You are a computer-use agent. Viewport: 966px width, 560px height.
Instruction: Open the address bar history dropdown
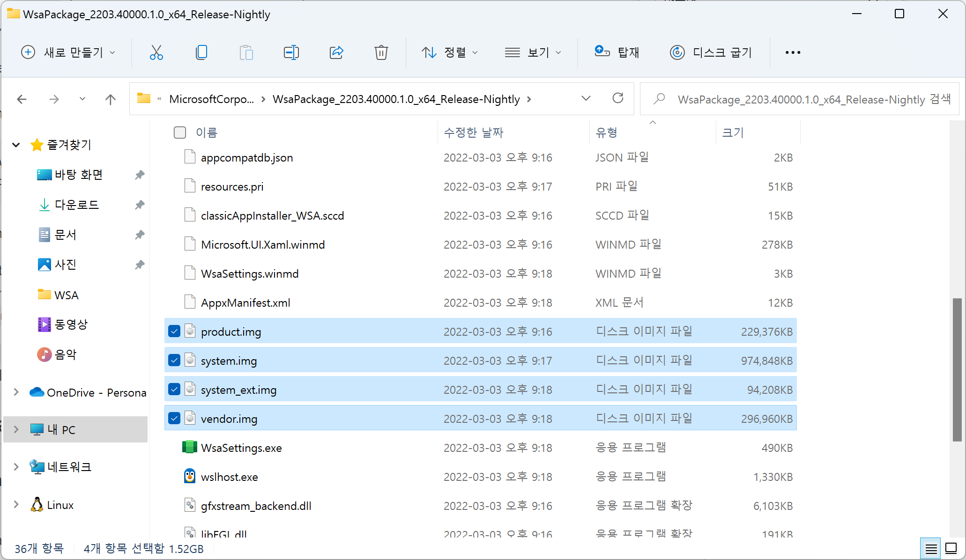pyautogui.click(x=586, y=98)
